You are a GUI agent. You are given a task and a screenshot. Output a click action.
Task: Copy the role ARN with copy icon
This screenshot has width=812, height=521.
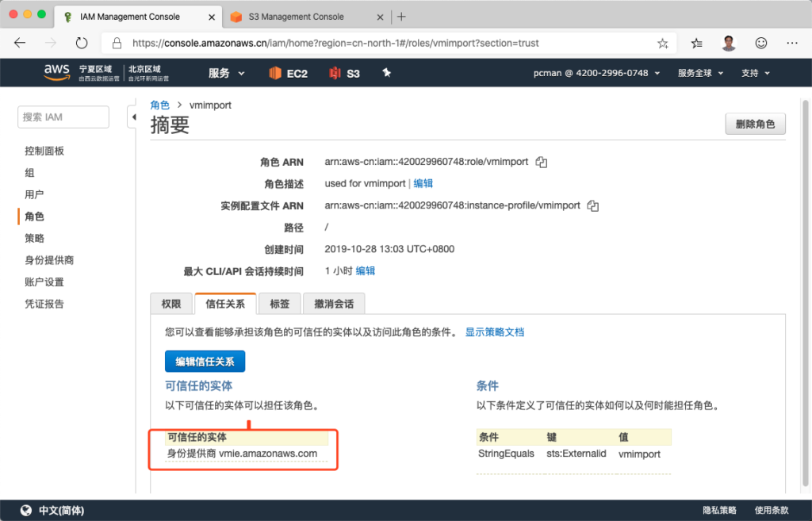(x=542, y=162)
